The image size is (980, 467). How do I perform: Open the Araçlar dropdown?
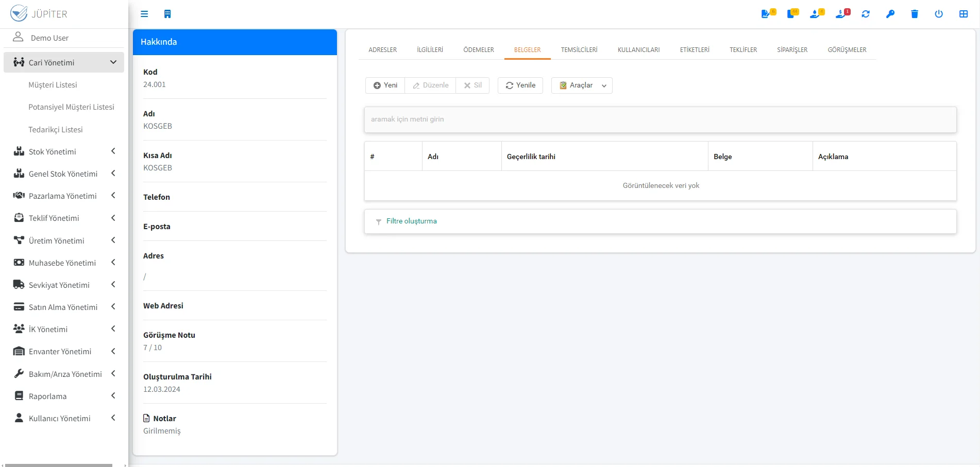pos(582,85)
